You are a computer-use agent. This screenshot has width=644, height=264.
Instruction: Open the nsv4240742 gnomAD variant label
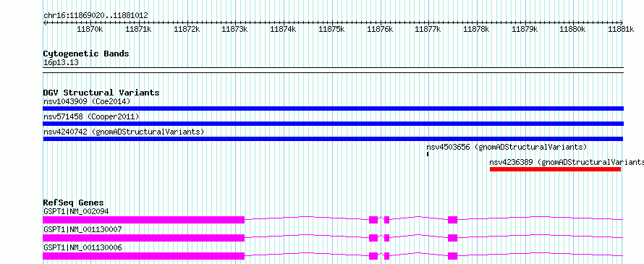pos(124,132)
